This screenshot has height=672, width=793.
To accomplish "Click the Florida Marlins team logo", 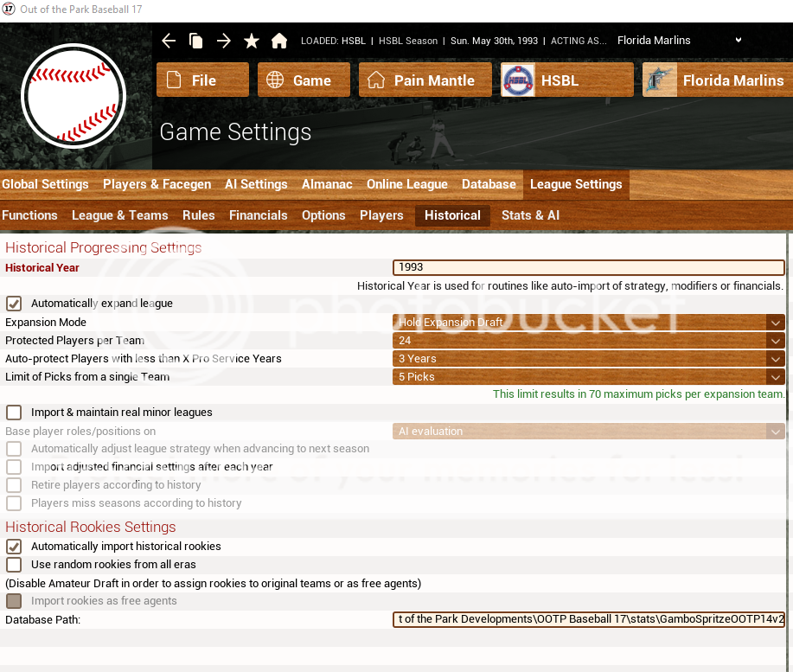I will click(x=660, y=80).
